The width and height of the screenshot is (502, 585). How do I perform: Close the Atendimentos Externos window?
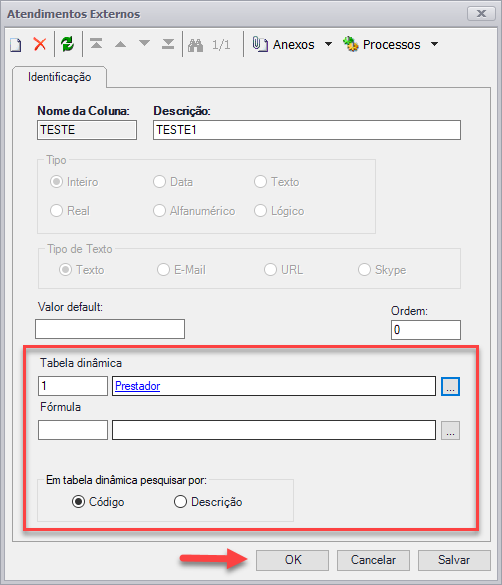tap(481, 14)
